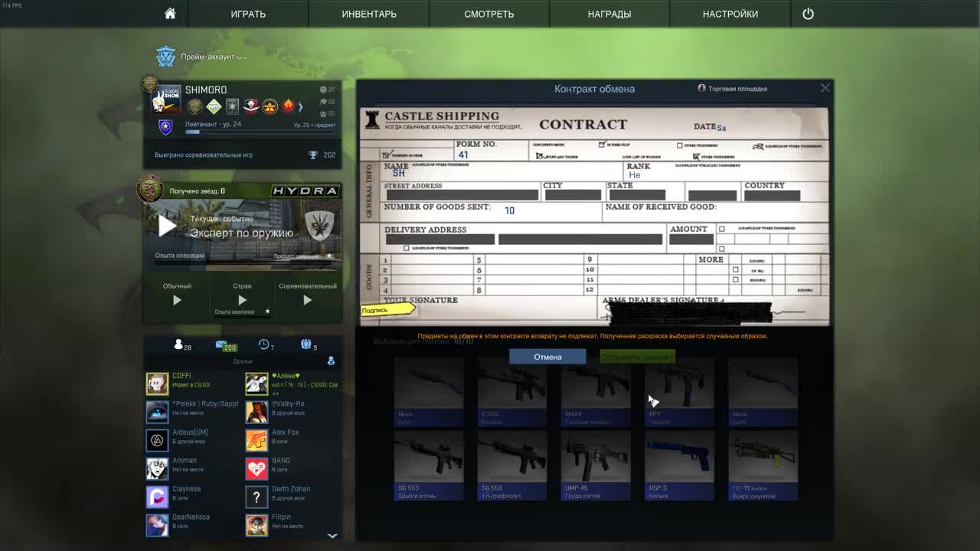
Task: Close the Контракт обмена dialog
Action: [825, 88]
